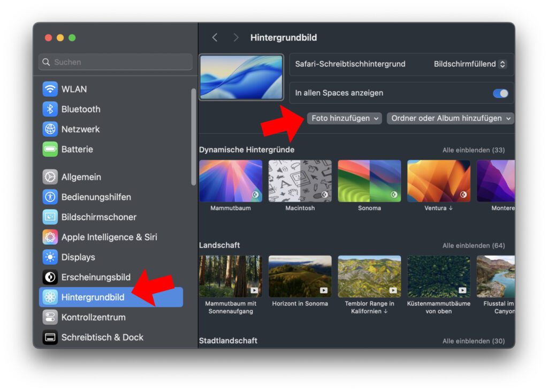This screenshot has height=392, width=548.
Task: Select the Displays sun icon
Action: click(50, 257)
